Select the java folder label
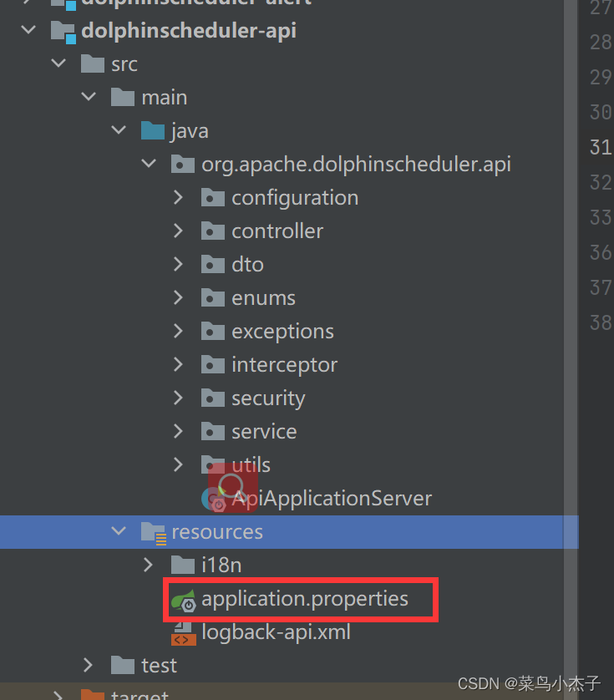The width and height of the screenshot is (614, 700). [x=190, y=132]
